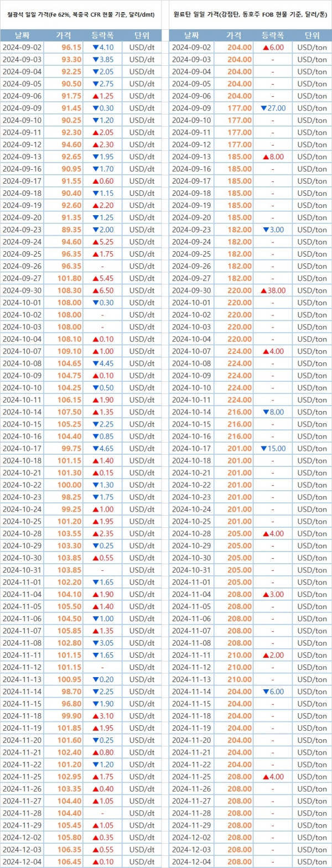
Task: Click USD/ton unit cell for 2024-12-04
Action: [312, 862]
